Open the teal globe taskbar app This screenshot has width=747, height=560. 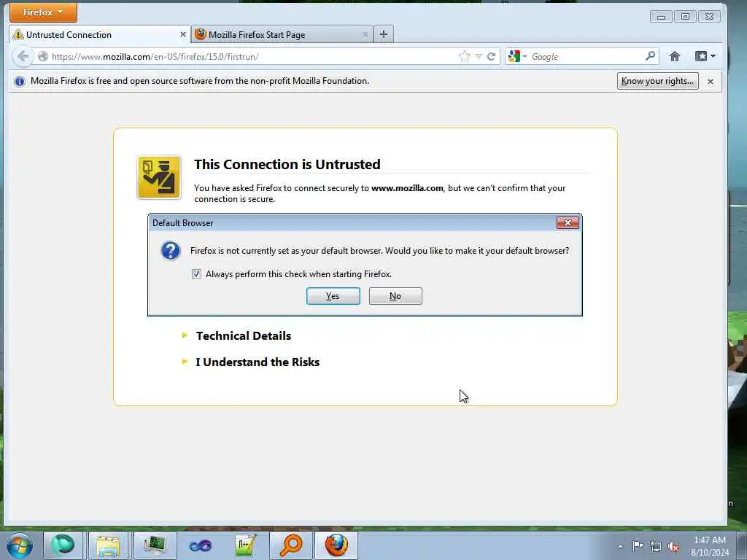point(63,545)
